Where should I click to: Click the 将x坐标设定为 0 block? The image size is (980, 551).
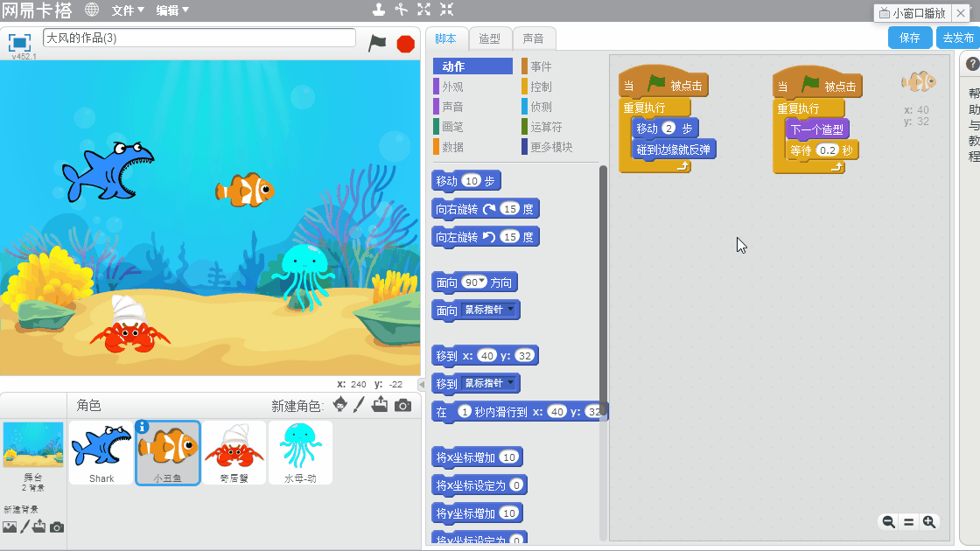click(480, 485)
